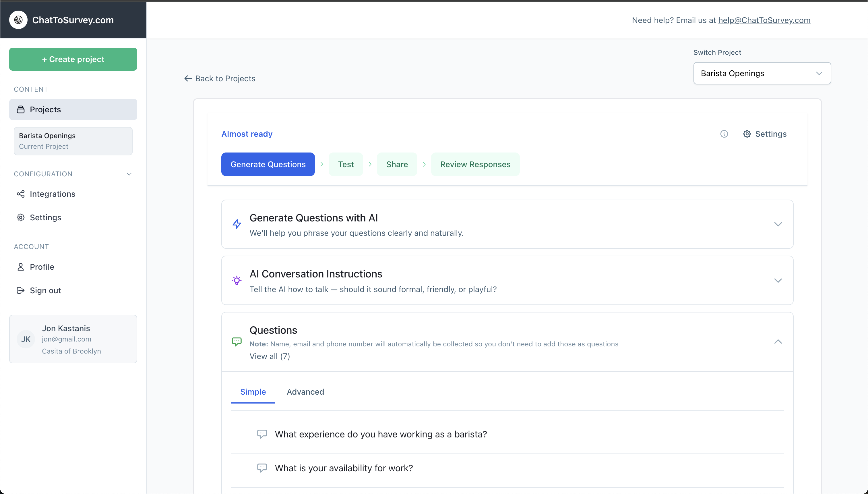Click the Profile person icon
Viewport: 868px width, 494px height.
(x=21, y=267)
